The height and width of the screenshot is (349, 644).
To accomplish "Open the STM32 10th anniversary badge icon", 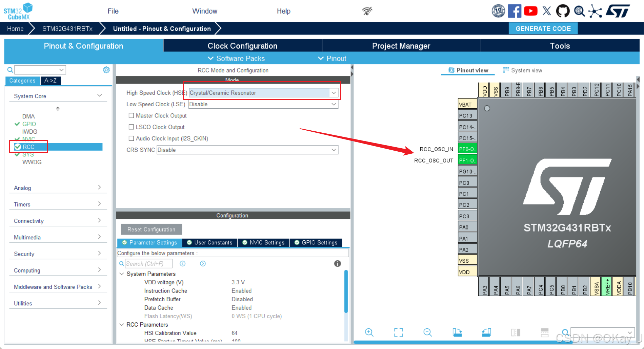I will 498,11.
